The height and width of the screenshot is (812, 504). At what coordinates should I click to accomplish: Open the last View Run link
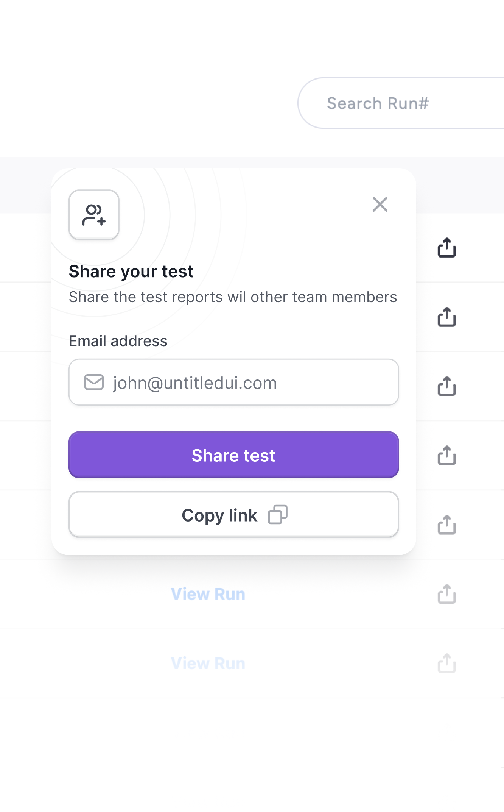(x=208, y=664)
